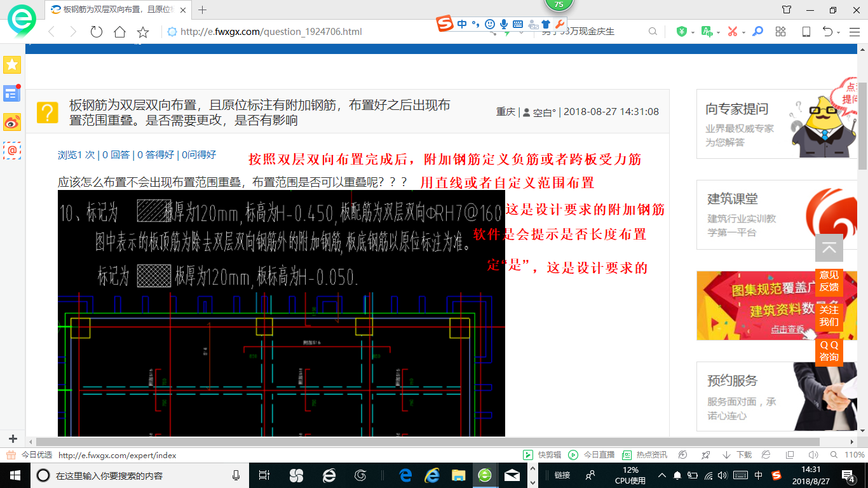Image resolution: width=868 pixels, height=488 pixels.
Task: Add sidebar app with plus icon
Action: 13,439
